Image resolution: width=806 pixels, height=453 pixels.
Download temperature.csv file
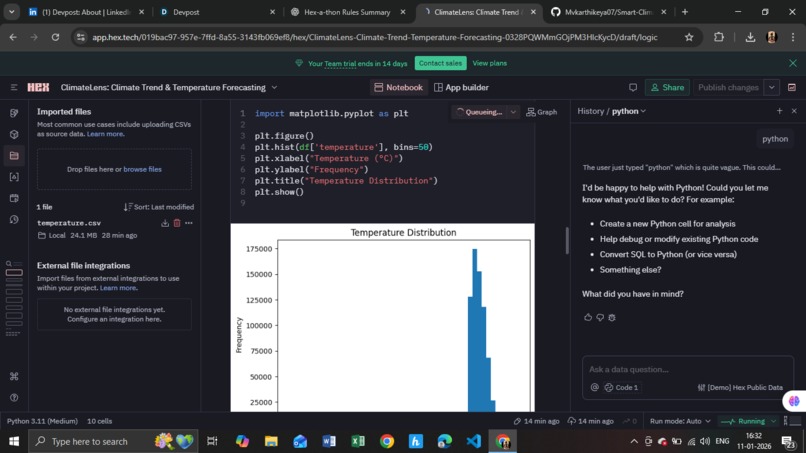[165, 223]
